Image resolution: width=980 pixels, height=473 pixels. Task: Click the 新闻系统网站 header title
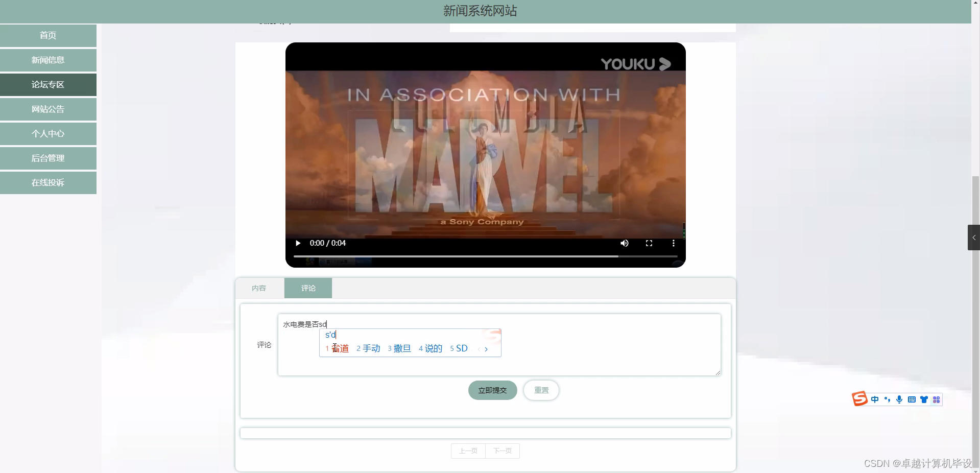point(480,11)
